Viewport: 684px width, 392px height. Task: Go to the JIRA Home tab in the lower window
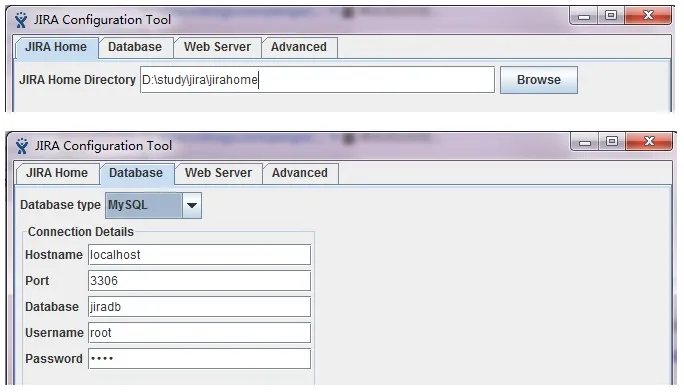57,173
